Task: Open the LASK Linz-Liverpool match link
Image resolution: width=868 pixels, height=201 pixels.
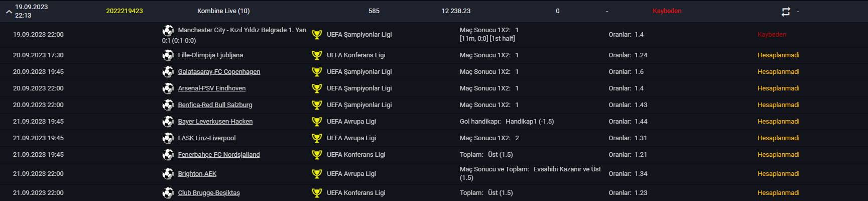Action: [x=207, y=138]
